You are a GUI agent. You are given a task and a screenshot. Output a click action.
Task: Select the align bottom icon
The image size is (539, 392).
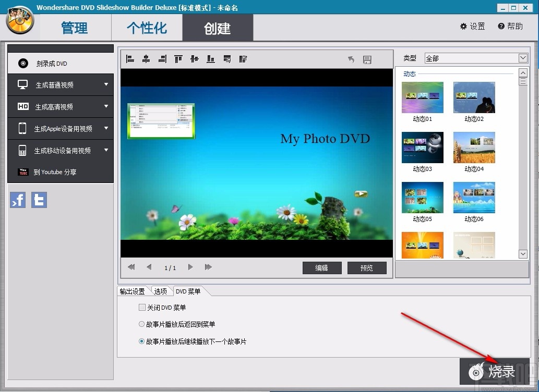click(x=210, y=59)
